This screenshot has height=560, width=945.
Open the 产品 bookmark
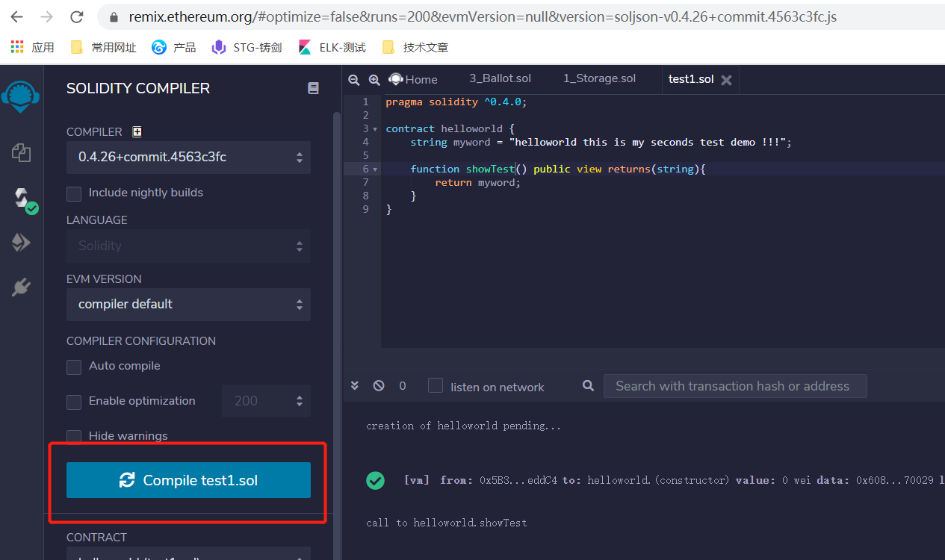173,47
